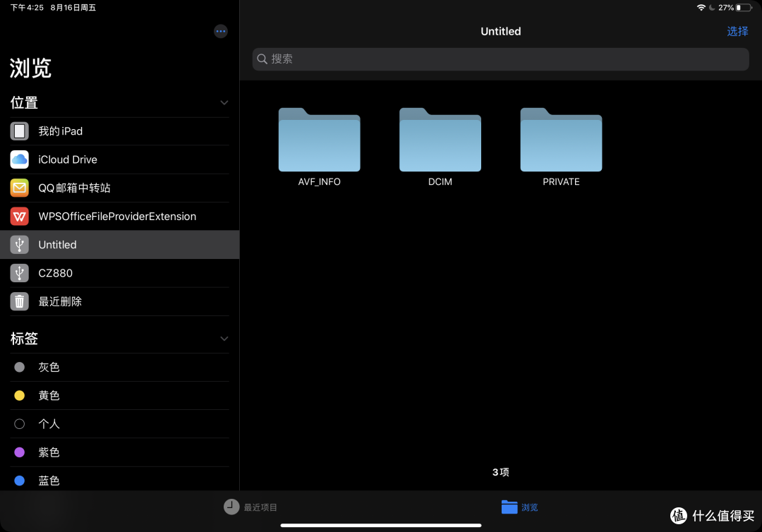
Task: Select the Untitled drive label
Action: (57, 244)
